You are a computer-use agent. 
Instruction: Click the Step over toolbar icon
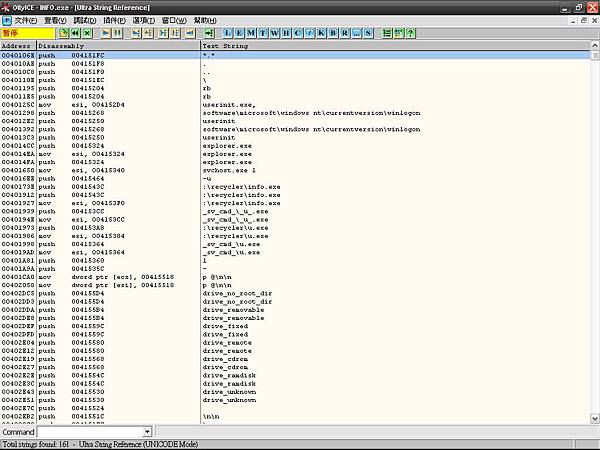click(x=148, y=33)
